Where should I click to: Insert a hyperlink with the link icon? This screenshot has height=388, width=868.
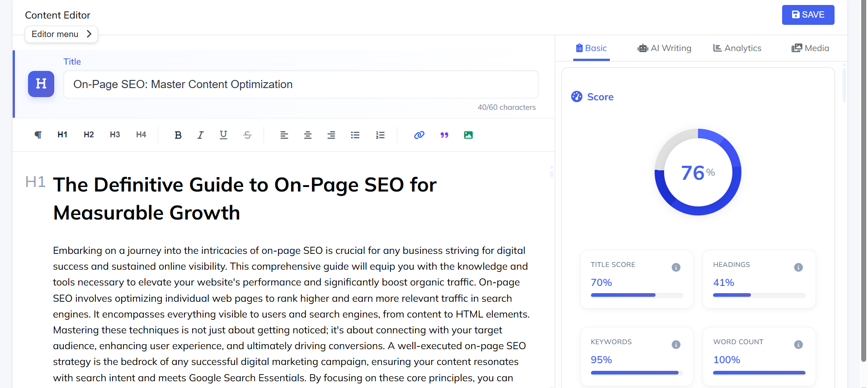[x=419, y=135]
